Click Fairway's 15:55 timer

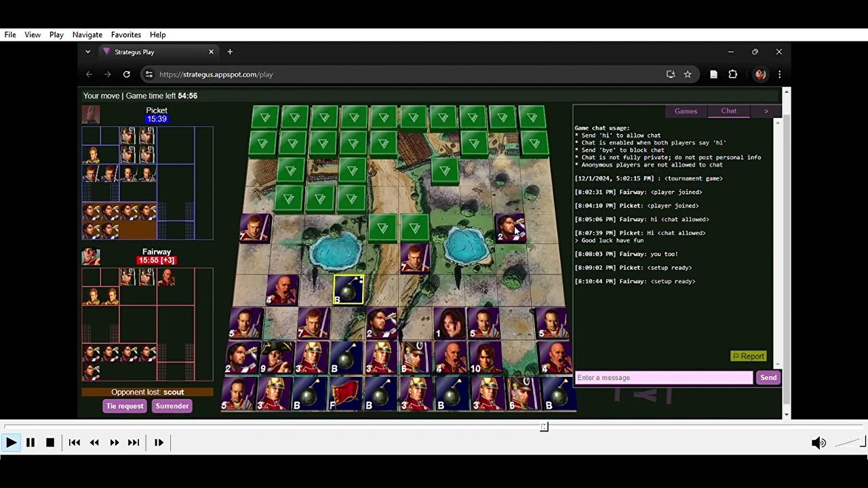pyautogui.click(x=157, y=260)
